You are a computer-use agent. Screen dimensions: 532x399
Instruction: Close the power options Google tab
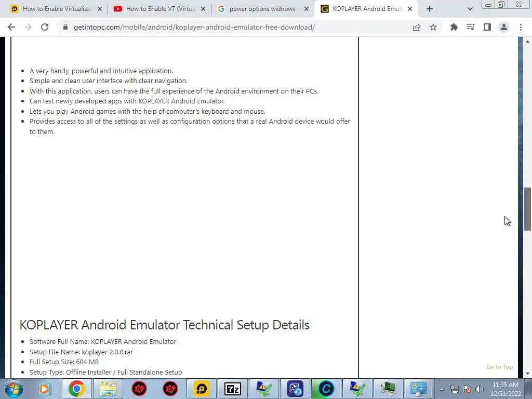pyautogui.click(x=307, y=9)
